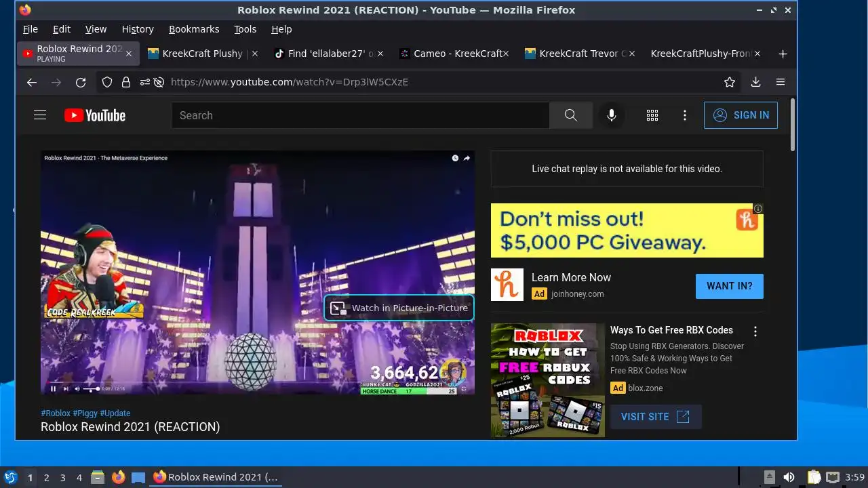Open a new tab with plus button
Image resolution: width=868 pixels, height=488 pixels.
point(783,54)
